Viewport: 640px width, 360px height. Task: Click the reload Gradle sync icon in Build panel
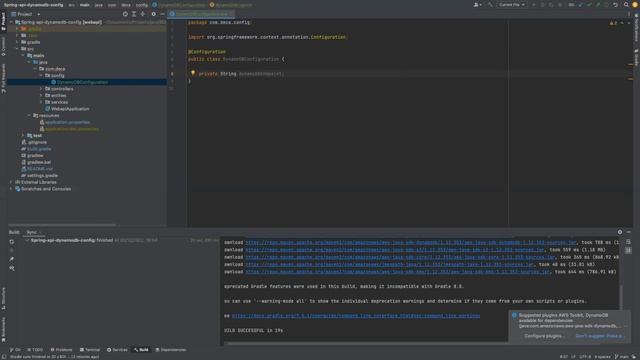12,242
